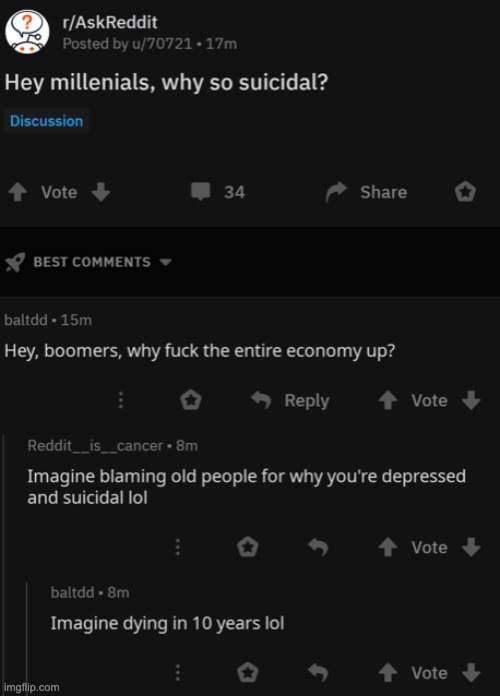
Task: Reply to Reddit__is__cancer's comment with arrow icon
Action: point(318,547)
